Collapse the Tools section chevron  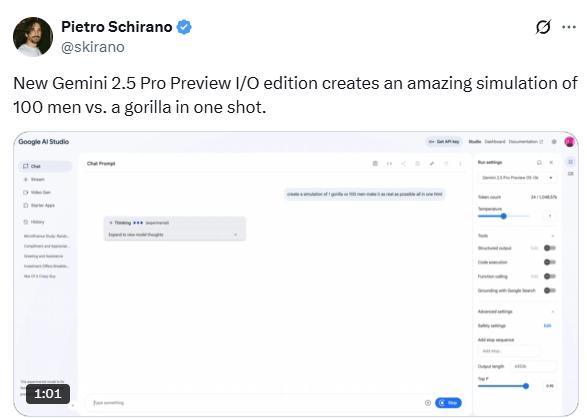[553, 236]
